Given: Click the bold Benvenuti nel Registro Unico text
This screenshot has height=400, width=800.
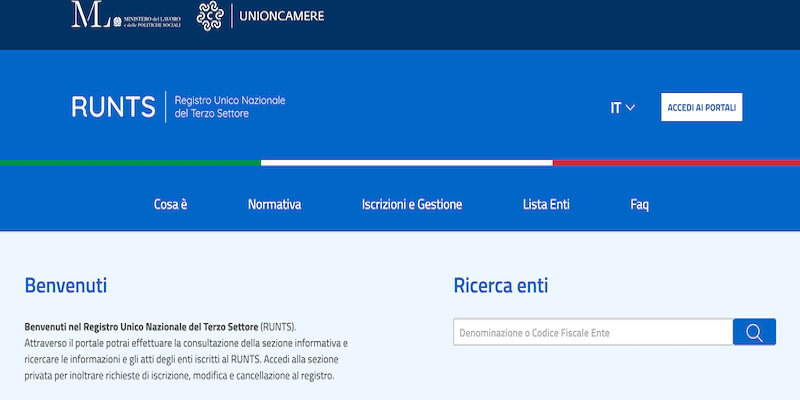Looking at the screenshot, I should coord(141,326).
